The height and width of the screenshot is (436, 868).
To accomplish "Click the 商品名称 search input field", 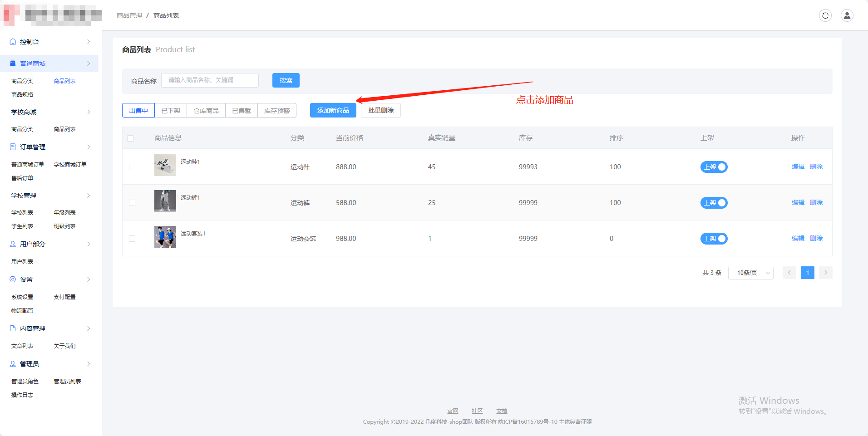I will click(210, 80).
